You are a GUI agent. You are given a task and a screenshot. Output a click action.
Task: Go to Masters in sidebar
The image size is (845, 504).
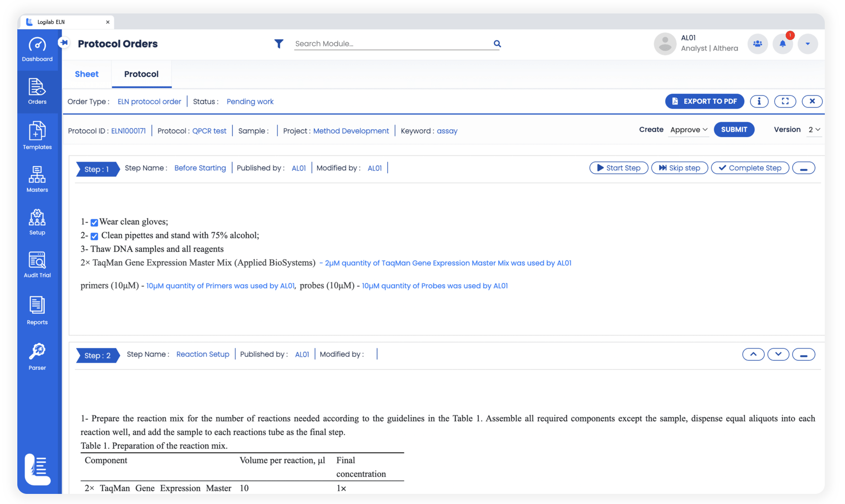[x=37, y=179]
